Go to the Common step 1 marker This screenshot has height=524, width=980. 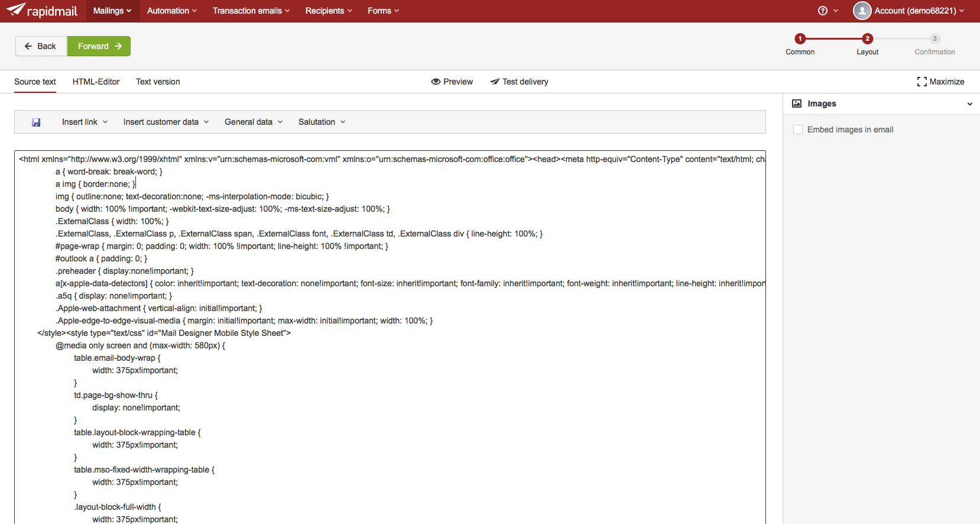(800, 39)
